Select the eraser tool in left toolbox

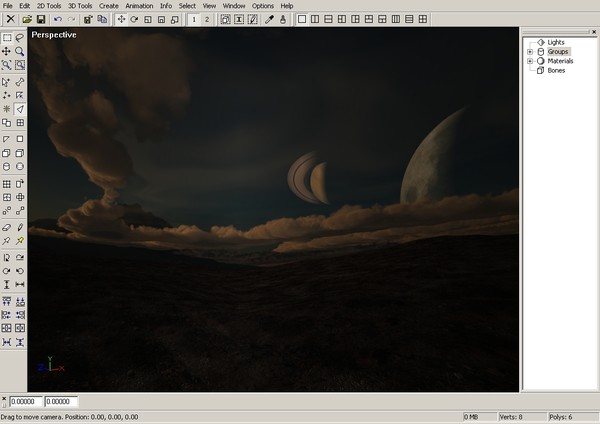7,227
